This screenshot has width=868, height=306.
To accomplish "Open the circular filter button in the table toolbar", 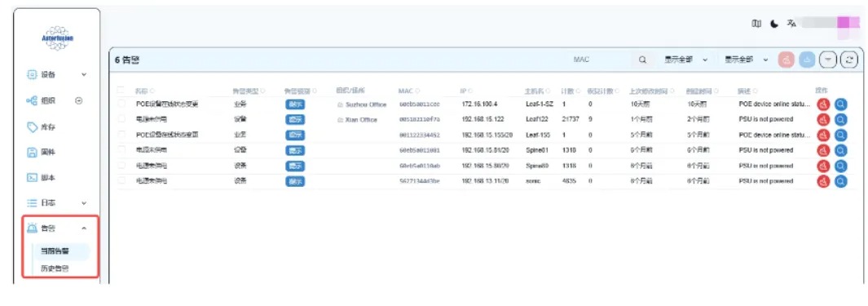I will [828, 60].
